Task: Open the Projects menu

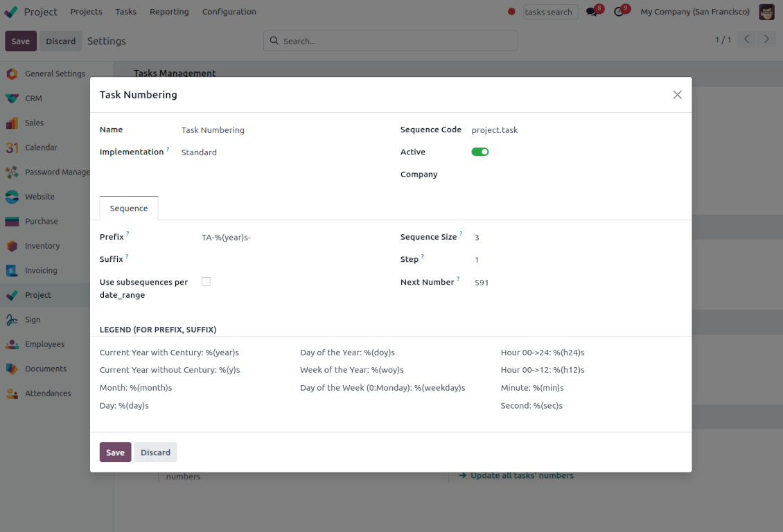Action: pos(86,12)
